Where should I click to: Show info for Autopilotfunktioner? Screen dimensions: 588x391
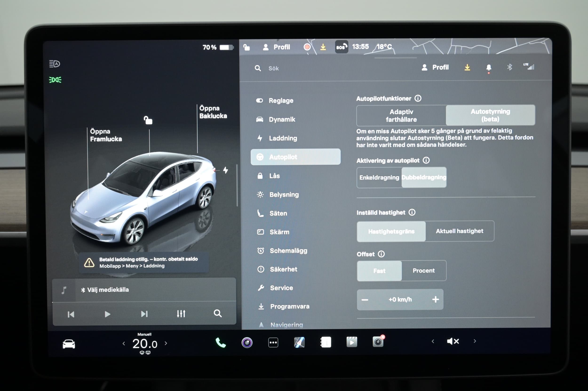point(418,98)
